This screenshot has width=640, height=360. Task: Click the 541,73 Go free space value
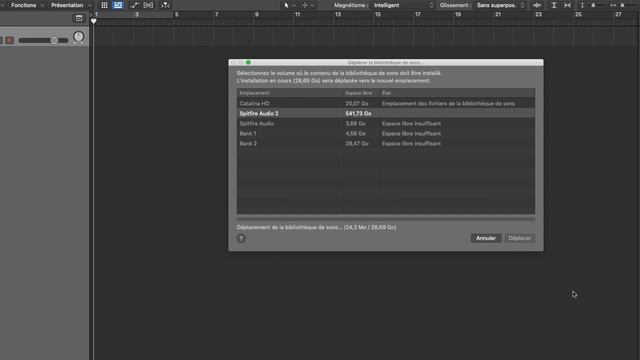(x=358, y=113)
